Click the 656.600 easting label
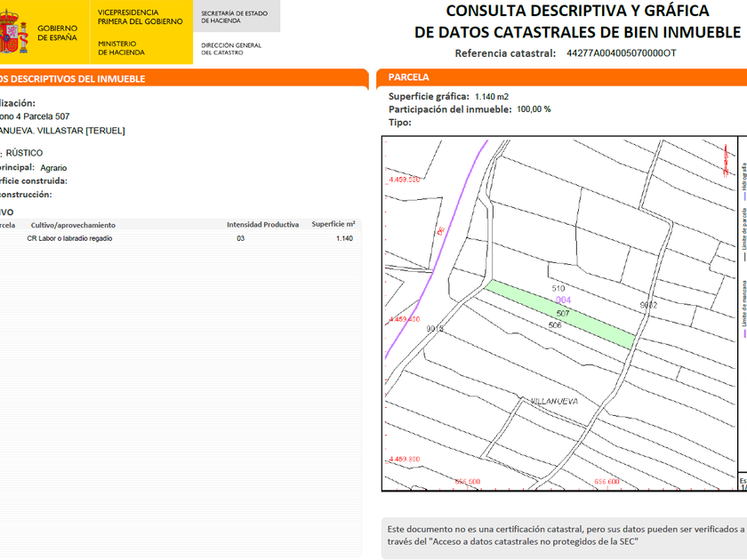 (x=606, y=482)
